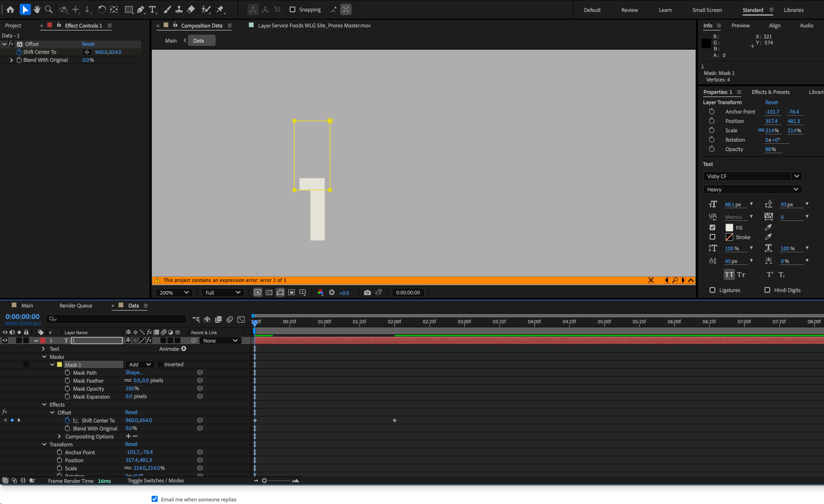
Task: Switch to the Review workspace
Action: [629, 10]
